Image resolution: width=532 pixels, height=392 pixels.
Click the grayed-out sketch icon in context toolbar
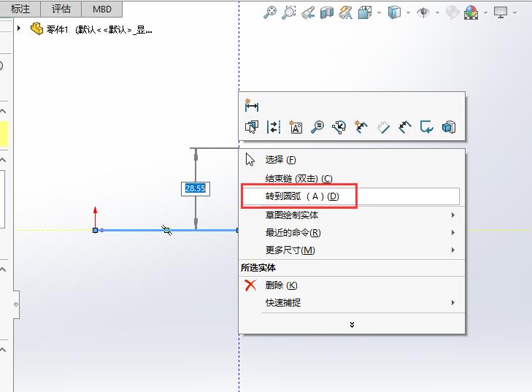[x=383, y=127]
